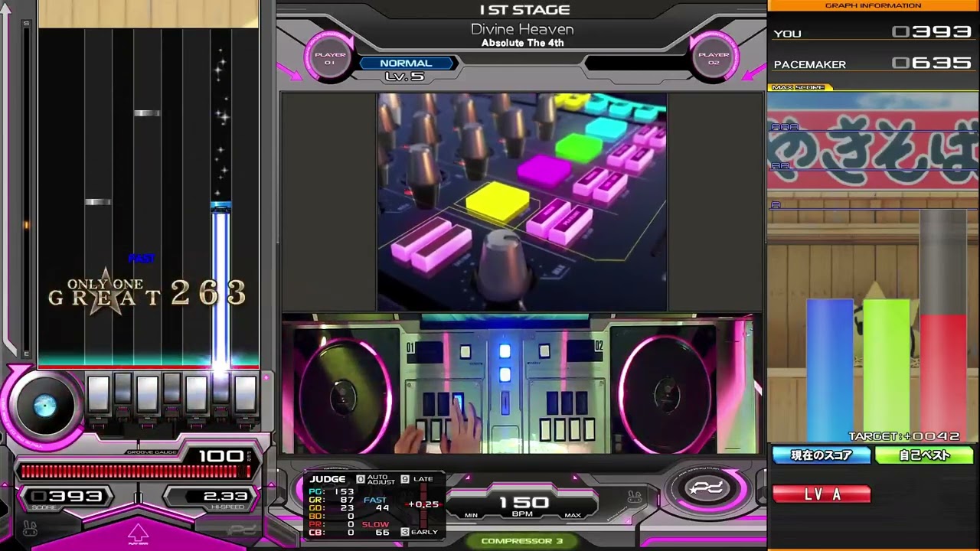
Task: Click the right turntable in controller camera
Action: pyautogui.click(x=665, y=393)
